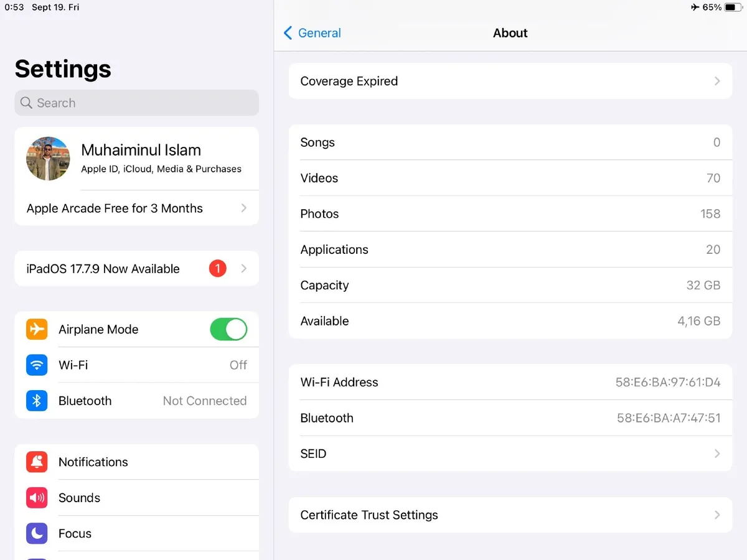747x560 pixels.
Task: Tap Wi-Fi status Off
Action: tap(238, 365)
